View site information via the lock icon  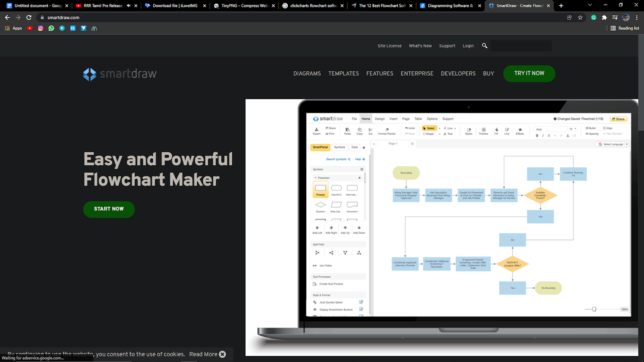pos(42,17)
